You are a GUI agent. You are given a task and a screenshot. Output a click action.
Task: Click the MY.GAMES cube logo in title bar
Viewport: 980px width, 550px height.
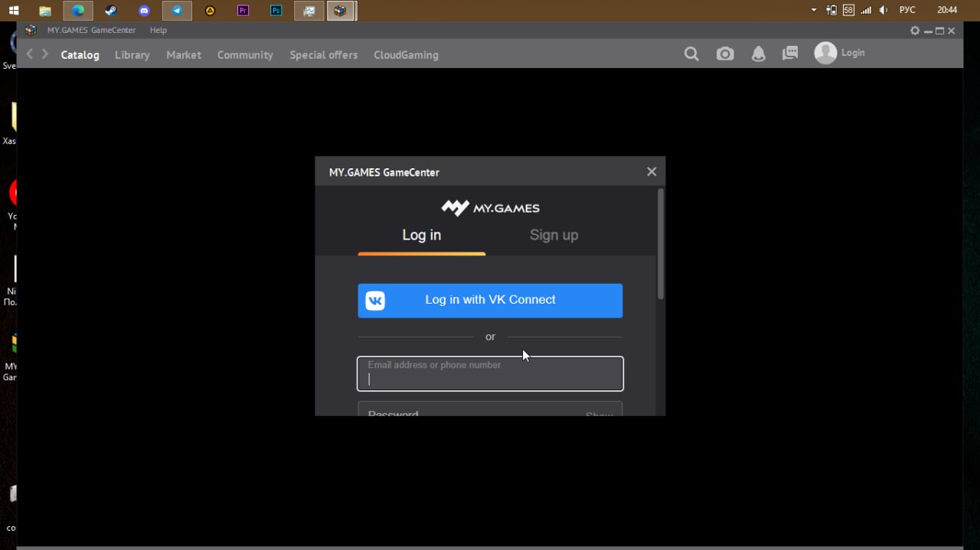31,31
